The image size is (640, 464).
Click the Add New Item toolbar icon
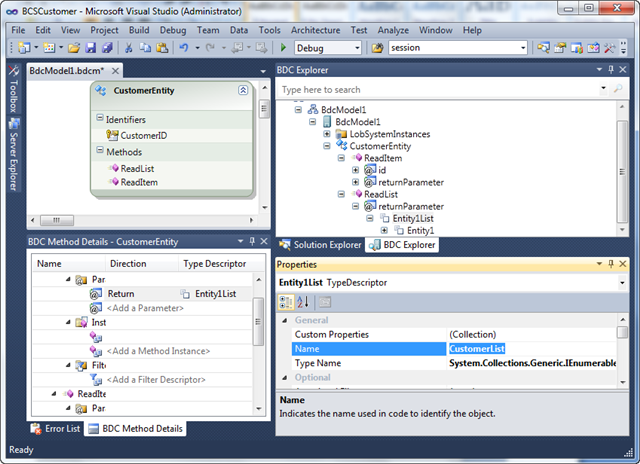(49, 48)
